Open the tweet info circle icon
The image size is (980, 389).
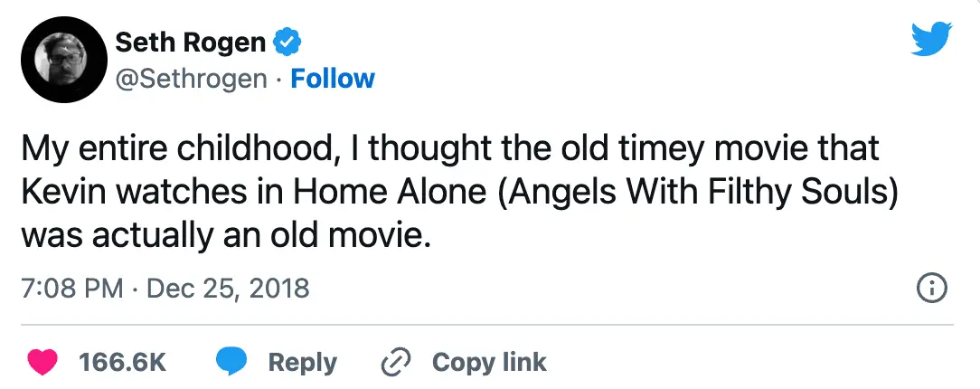[x=932, y=289]
